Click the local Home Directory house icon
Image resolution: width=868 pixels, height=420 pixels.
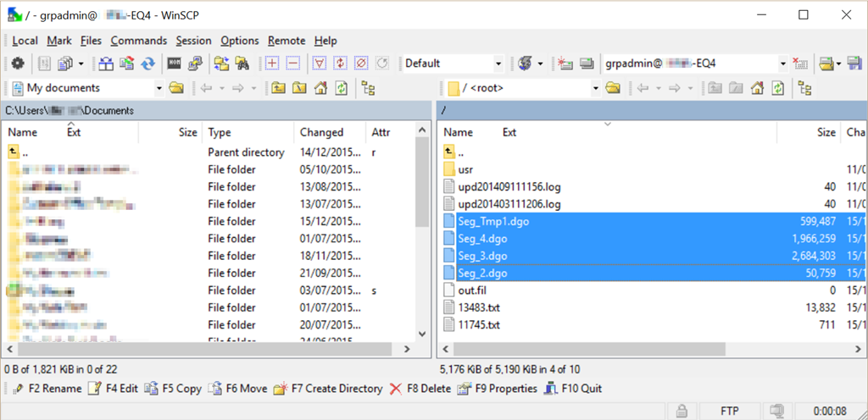coord(320,88)
